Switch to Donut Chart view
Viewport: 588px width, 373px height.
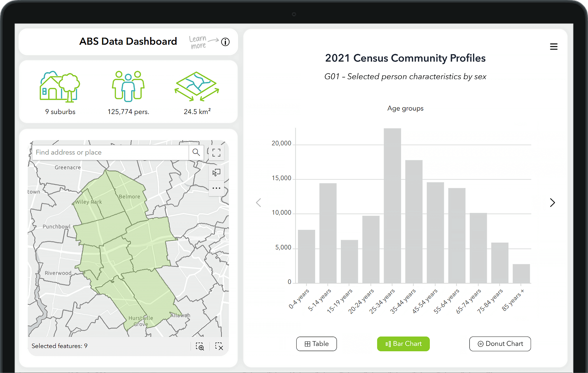click(500, 344)
